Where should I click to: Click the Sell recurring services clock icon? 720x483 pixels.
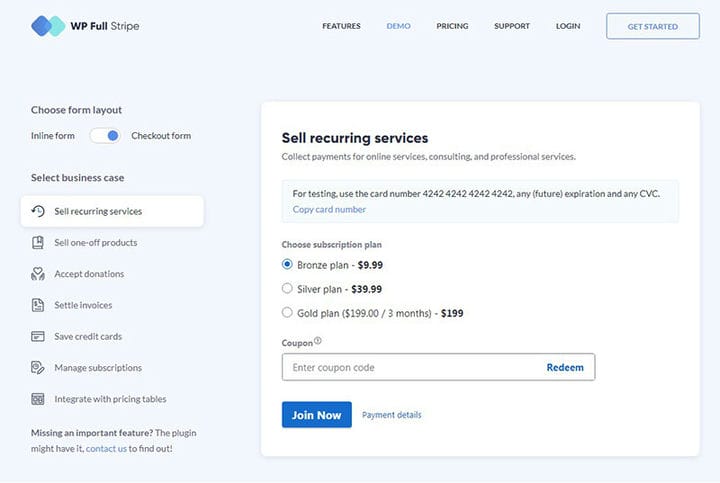(38, 211)
